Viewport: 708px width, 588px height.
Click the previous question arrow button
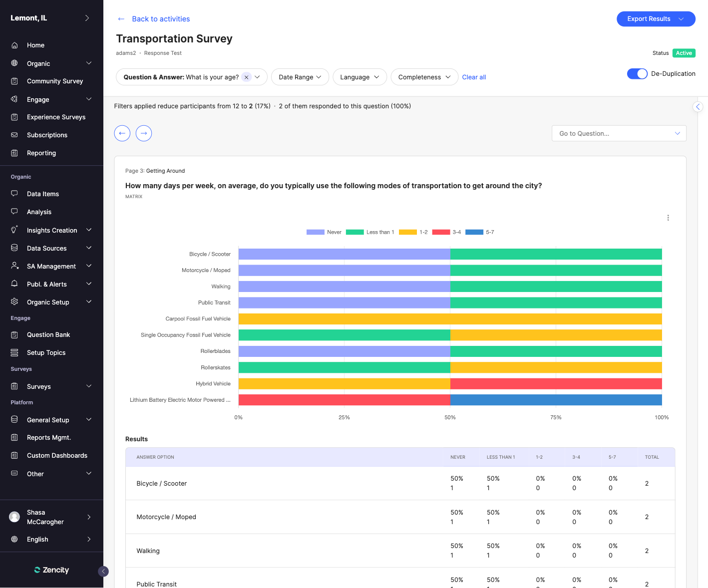(122, 133)
